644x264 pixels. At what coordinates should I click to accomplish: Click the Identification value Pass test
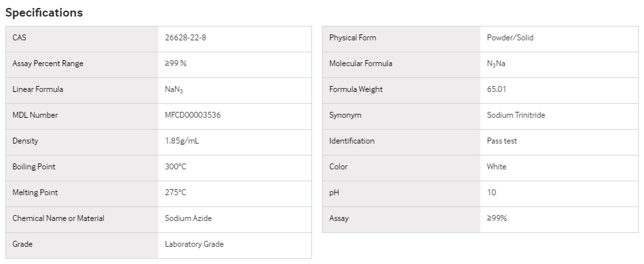pyautogui.click(x=502, y=141)
